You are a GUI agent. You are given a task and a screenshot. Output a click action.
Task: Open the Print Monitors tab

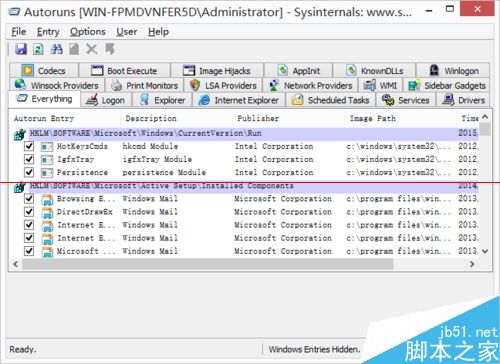pyautogui.click(x=144, y=85)
